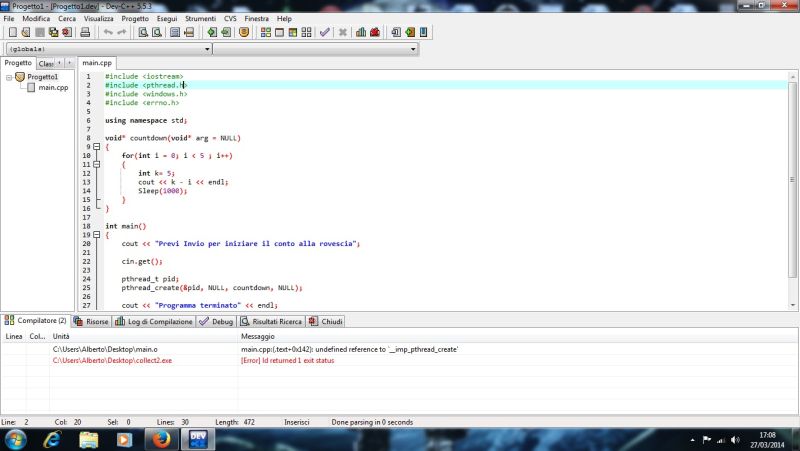Open the Modifica menu
The image size is (800, 451).
36,18
